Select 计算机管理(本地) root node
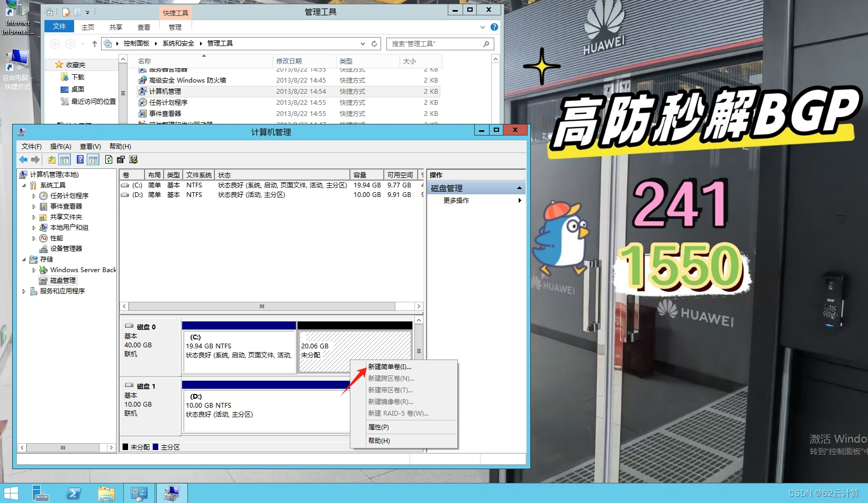Image resolution: width=868 pixels, height=503 pixels. (54, 175)
